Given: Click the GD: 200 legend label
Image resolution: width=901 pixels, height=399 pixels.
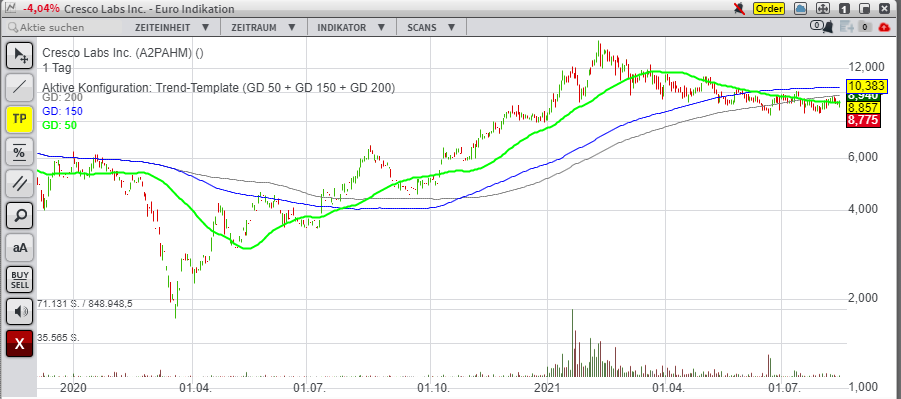Looking at the screenshot, I should (x=63, y=97).
